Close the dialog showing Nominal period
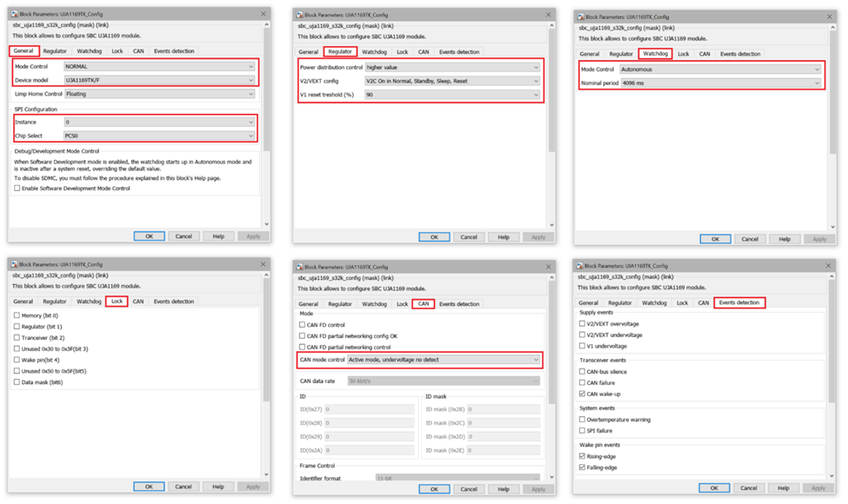Image resolution: width=848 pixels, height=504 pixels. click(x=830, y=17)
